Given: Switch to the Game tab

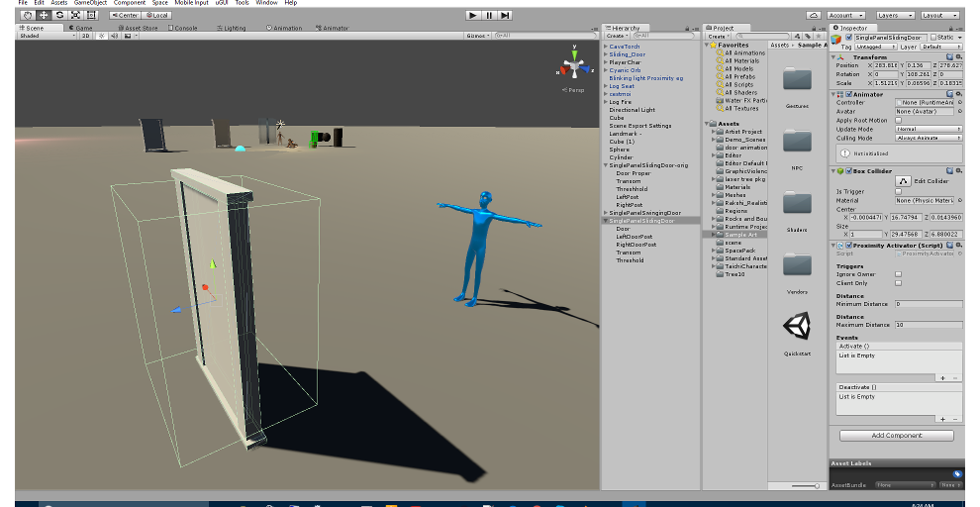Looking at the screenshot, I should [x=81, y=28].
